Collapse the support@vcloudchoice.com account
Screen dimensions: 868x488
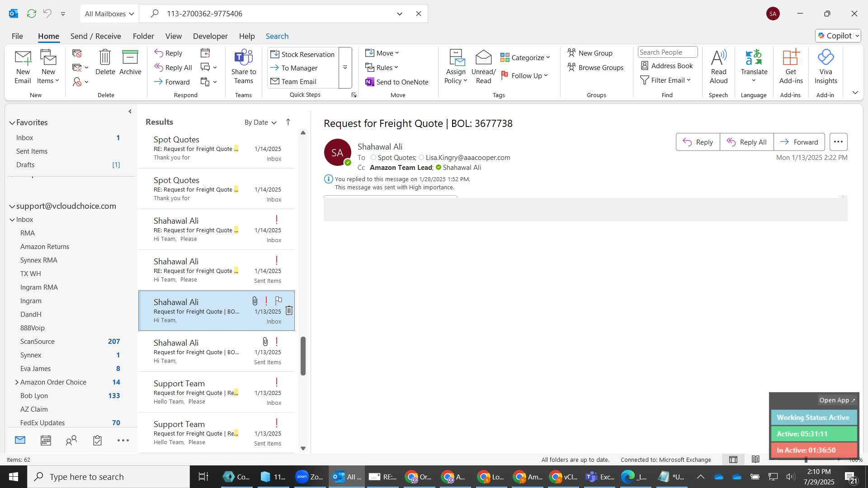pyautogui.click(x=12, y=206)
